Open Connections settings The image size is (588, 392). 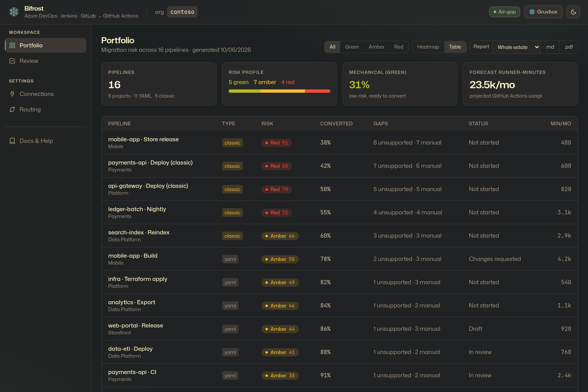pyautogui.click(x=46, y=94)
